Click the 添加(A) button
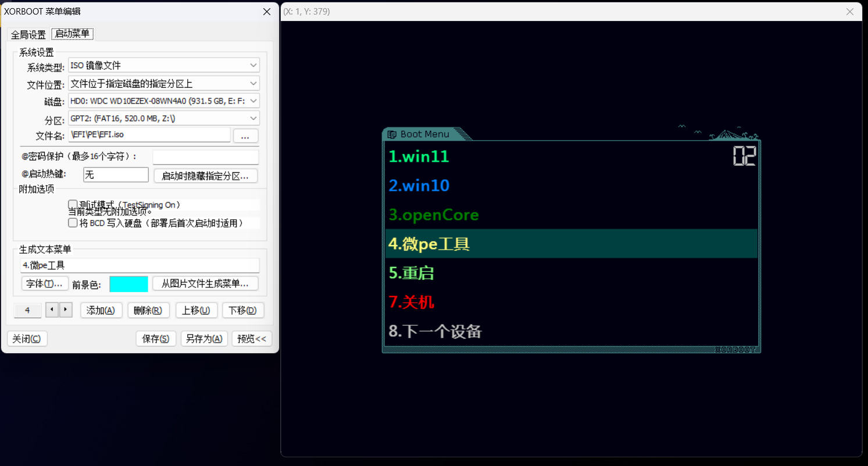The width and height of the screenshot is (868, 466). coord(101,310)
